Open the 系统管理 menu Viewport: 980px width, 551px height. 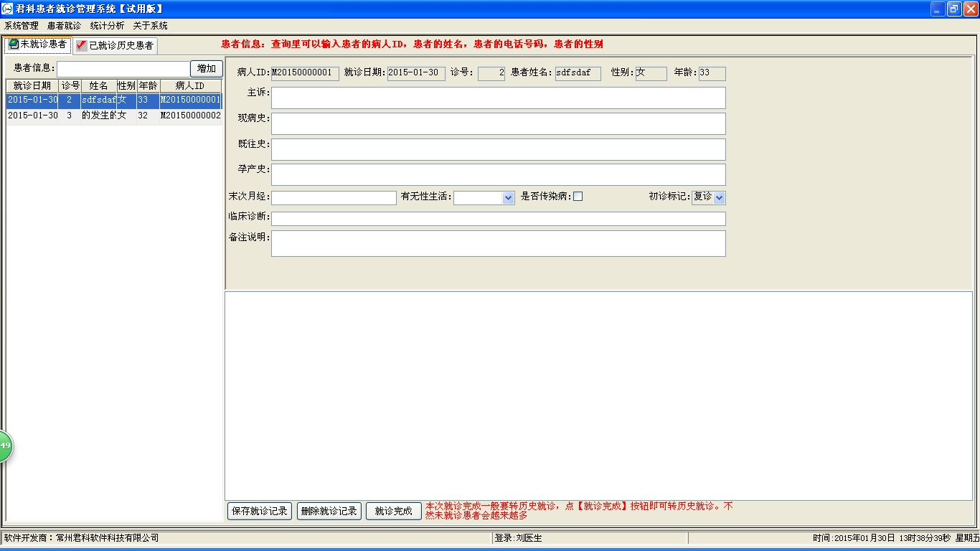[x=22, y=26]
